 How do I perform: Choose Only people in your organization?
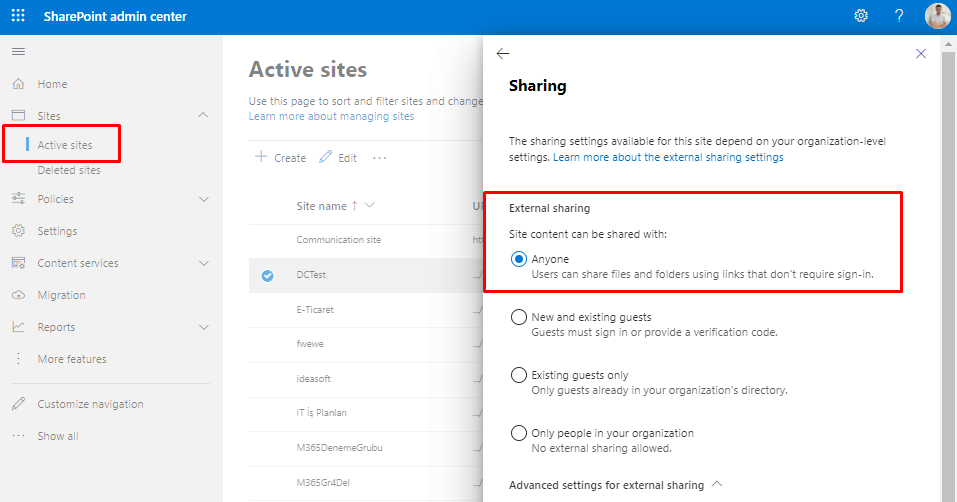518,433
